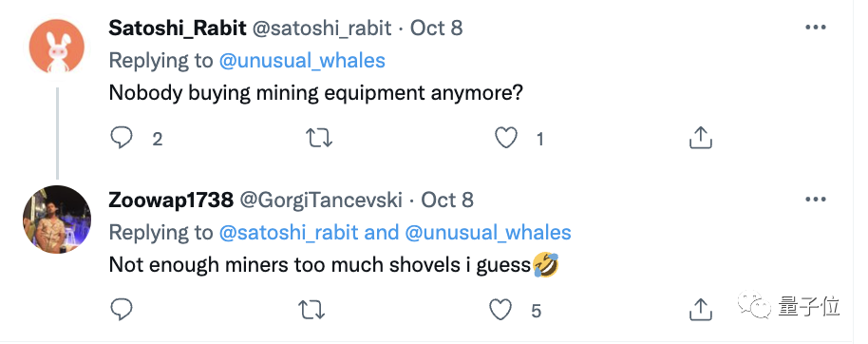The height and width of the screenshot is (344, 868).
Task: Open Satoshi_Rabit's rabbit profile avatar
Action: point(56,49)
